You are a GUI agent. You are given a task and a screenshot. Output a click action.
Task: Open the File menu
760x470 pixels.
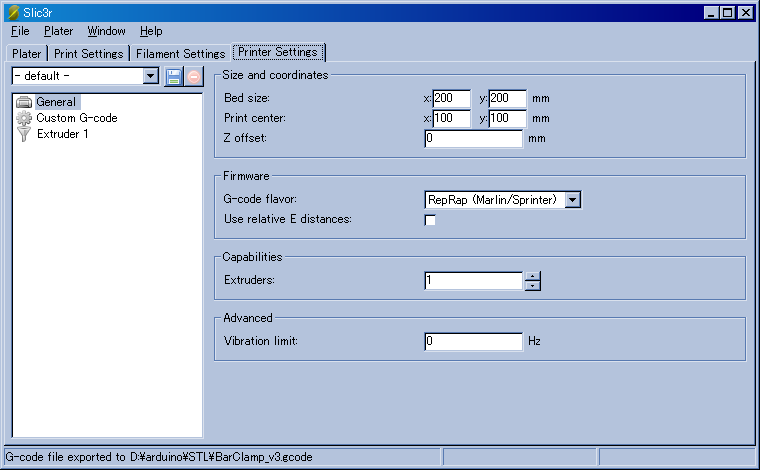20,31
